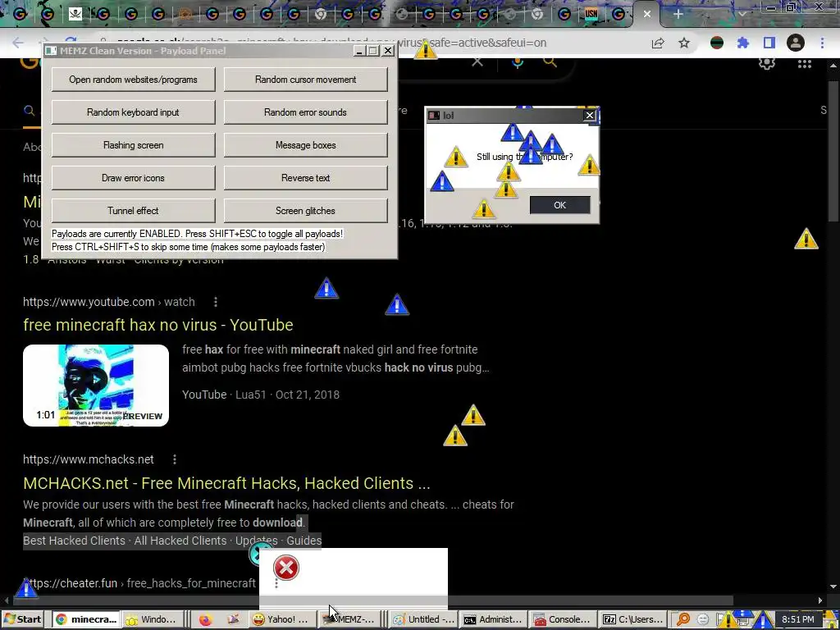Toggle Message boxes payload
This screenshot has width=840, height=630.
pyautogui.click(x=305, y=145)
